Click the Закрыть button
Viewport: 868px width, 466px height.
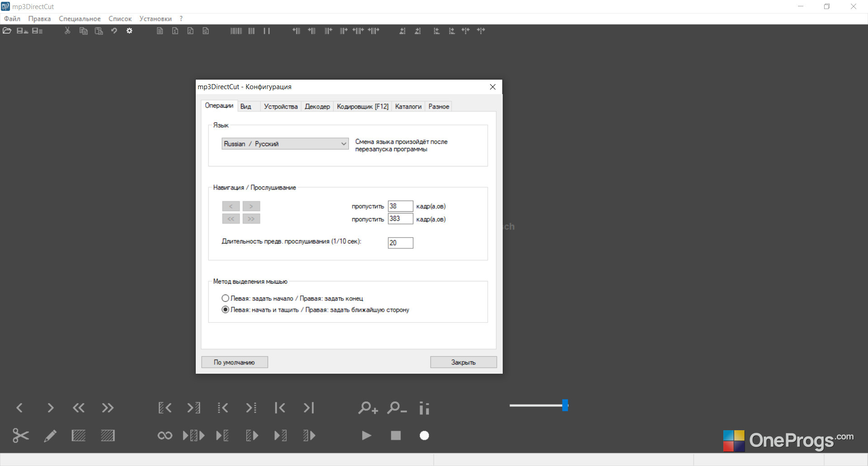[463, 362]
